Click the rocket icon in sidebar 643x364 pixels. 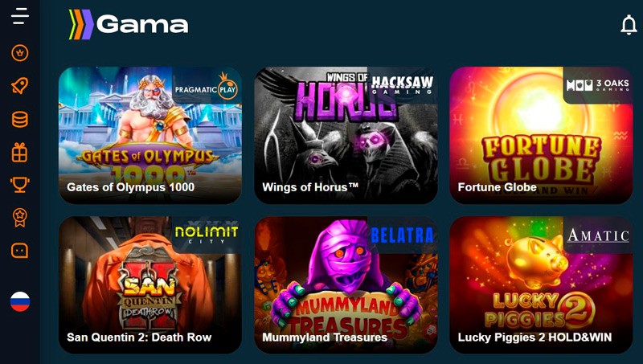pyautogui.click(x=20, y=86)
